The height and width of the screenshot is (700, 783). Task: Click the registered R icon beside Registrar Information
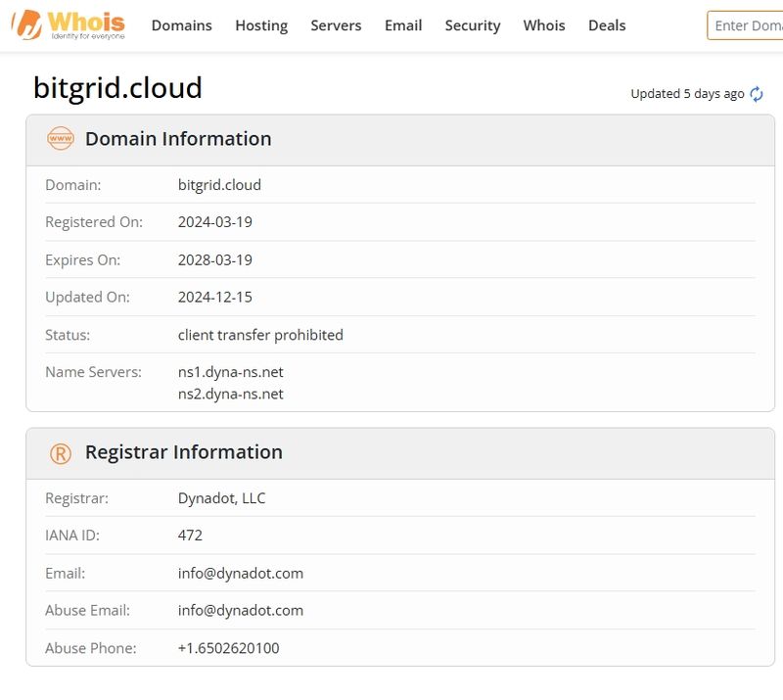pyautogui.click(x=61, y=453)
